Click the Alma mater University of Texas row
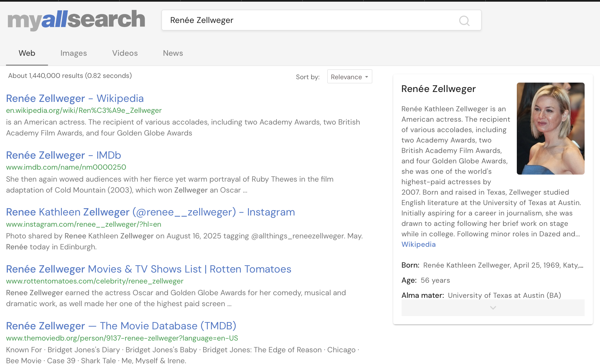 [x=481, y=295]
